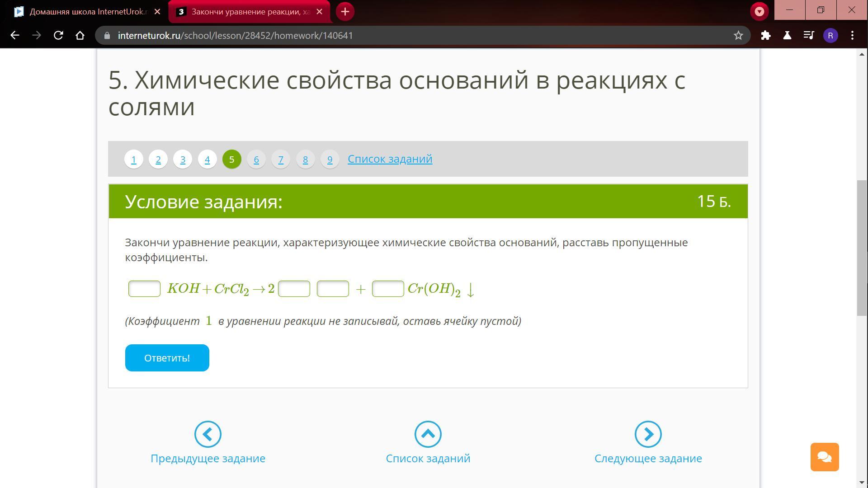This screenshot has width=868, height=488.
Task: Click the up-arrow task list icon
Action: point(428,434)
